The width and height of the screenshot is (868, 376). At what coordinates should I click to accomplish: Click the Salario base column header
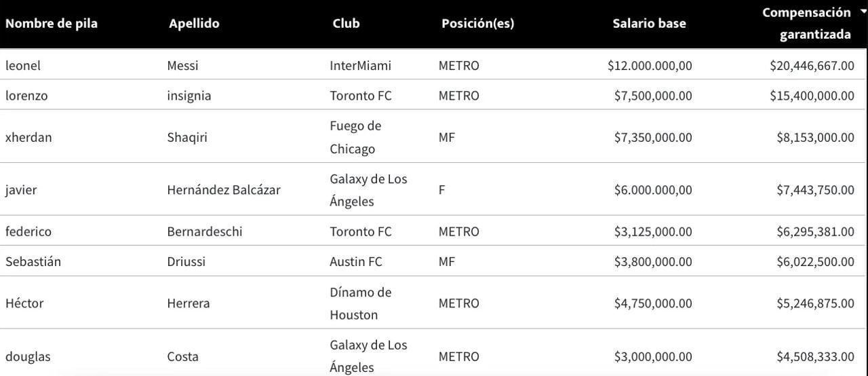click(649, 24)
